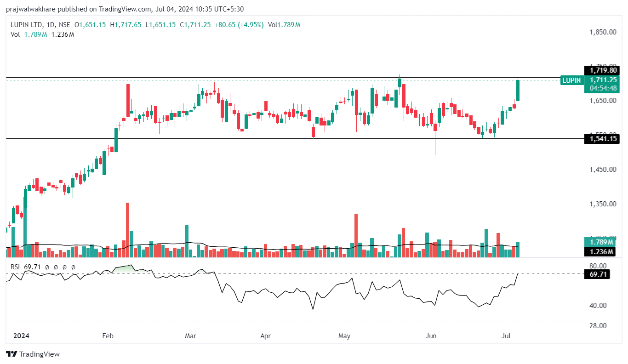This screenshot has height=364, width=628.
Task: Click the 04:54:48 countdown timer label
Action: coord(602,88)
